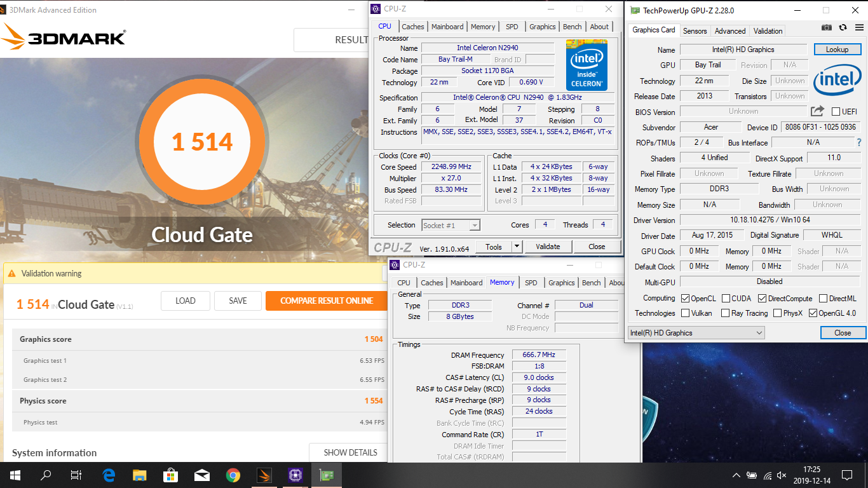Image resolution: width=868 pixels, height=488 pixels.
Task: Open the Action Center notification icon
Action: [846, 475]
